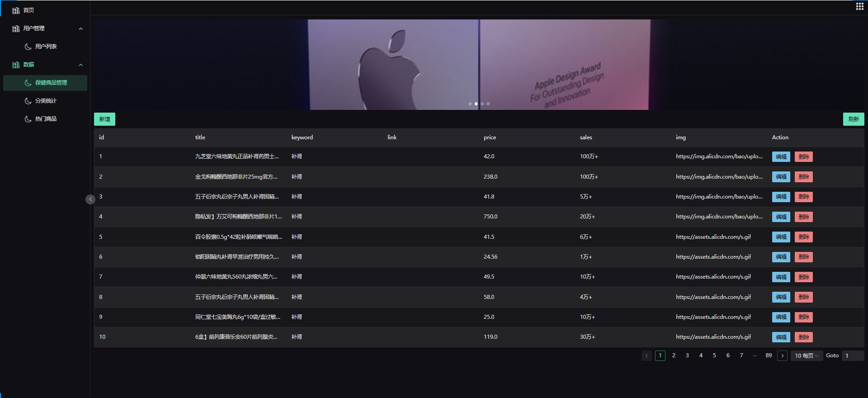
Task: Open the 10 每页 page size dropdown
Action: (807, 355)
